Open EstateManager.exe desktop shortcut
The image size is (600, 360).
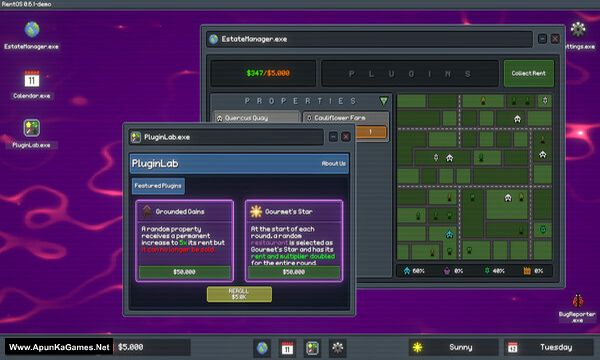click(31, 35)
